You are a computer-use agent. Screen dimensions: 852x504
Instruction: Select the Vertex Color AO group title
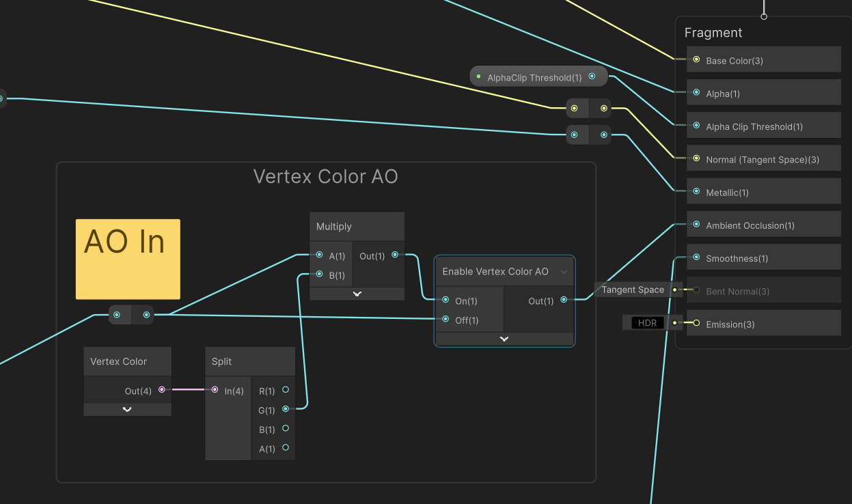tap(326, 176)
